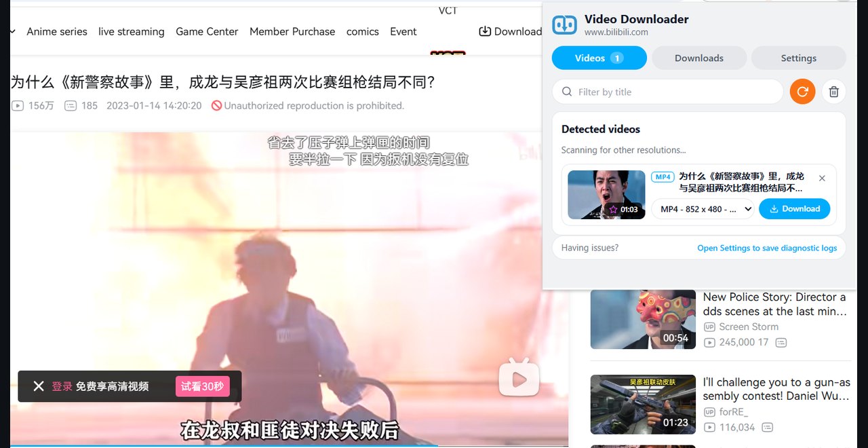Click the Scanning for other resolutions text
The height and width of the screenshot is (448, 868).
pyautogui.click(x=623, y=150)
